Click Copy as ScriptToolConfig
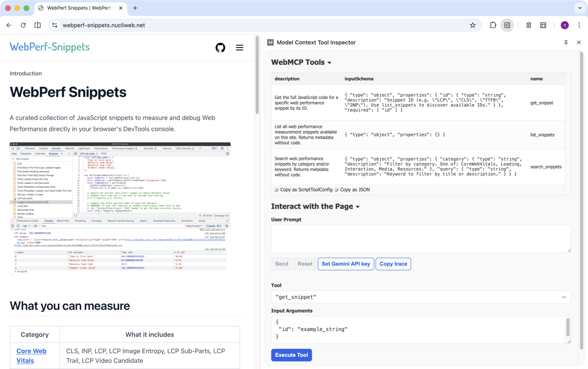Viewport: 588px width, 369px height. click(303, 190)
